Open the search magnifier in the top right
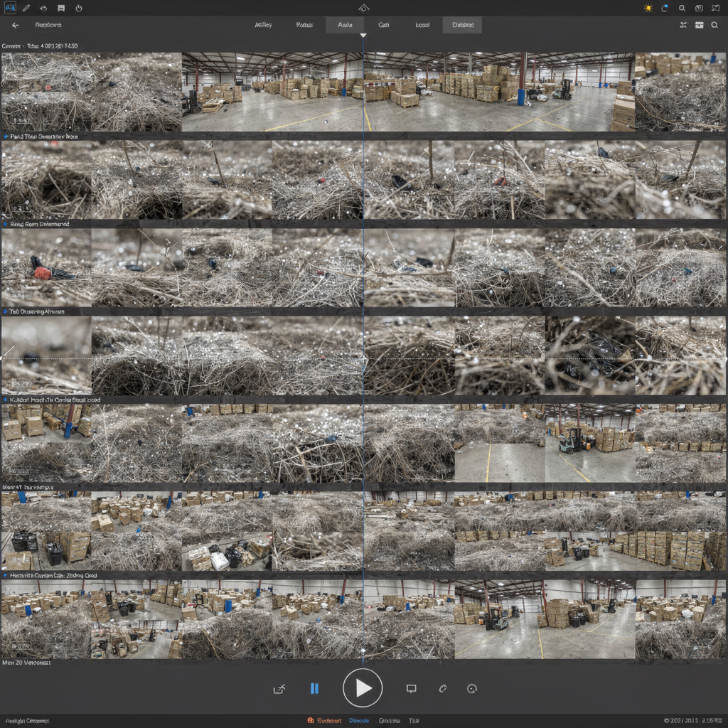The width and height of the screenshot is (728, 728). [682, 8]
